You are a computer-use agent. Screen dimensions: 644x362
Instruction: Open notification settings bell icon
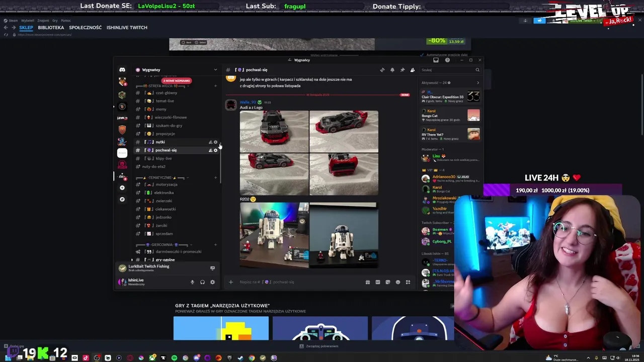pyautogui.click(x=392, y=70)
